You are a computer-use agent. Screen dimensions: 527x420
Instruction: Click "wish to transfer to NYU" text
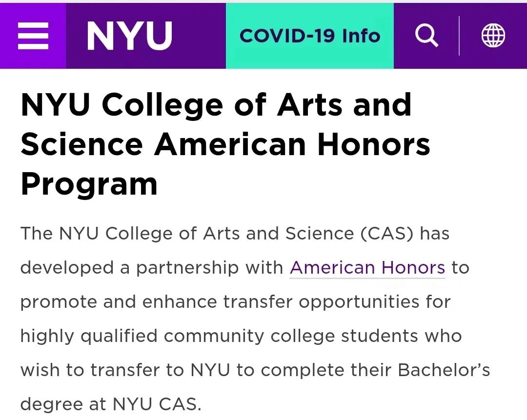[125, 370]
